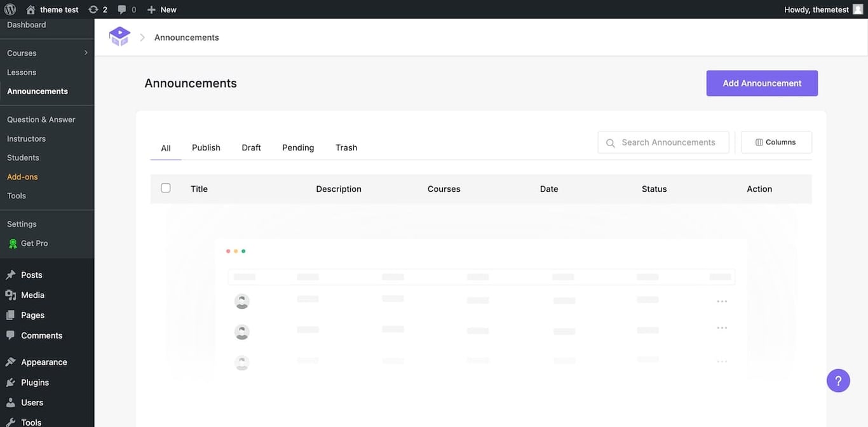Click the Get Pro ribbon icon
868x427 pixels.
click(x=13, y=243)
